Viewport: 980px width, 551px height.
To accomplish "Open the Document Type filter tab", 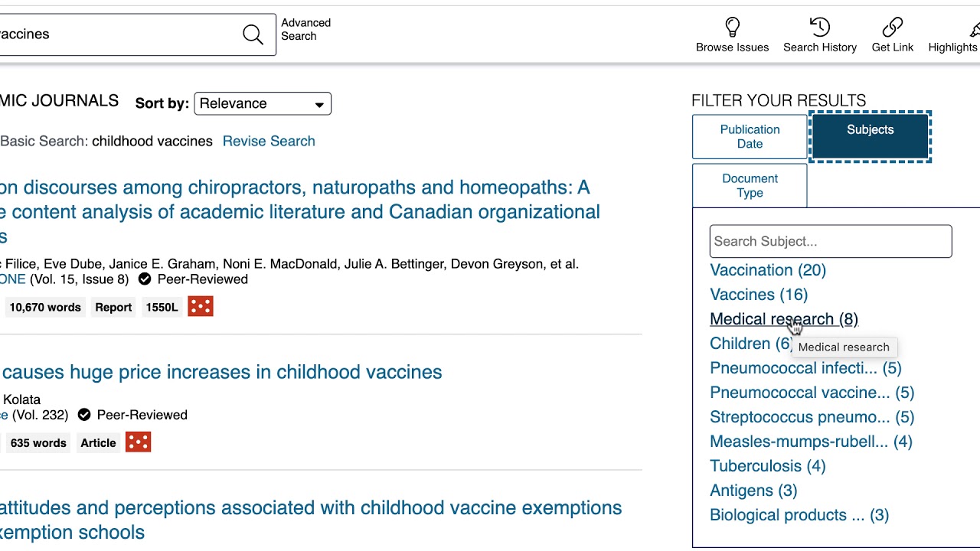I will (x=750, y=185).
